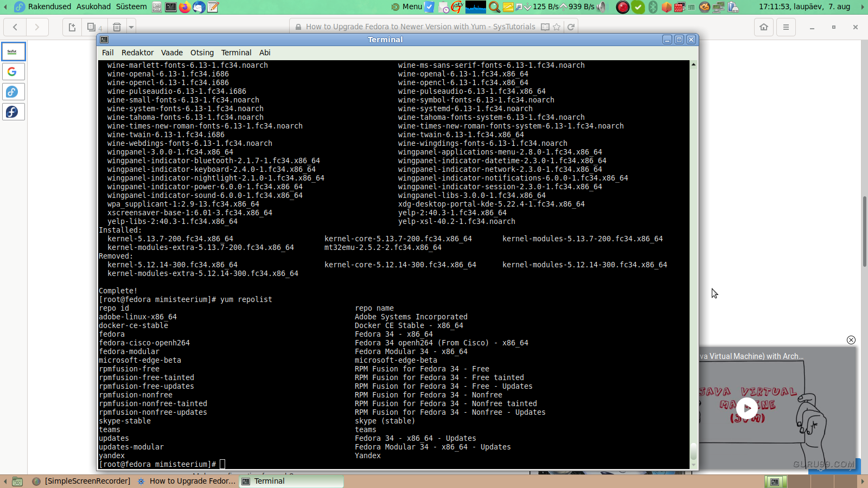
Task: Expand the dropdown arrow next to the trash
Action: [x=131, y=27]
